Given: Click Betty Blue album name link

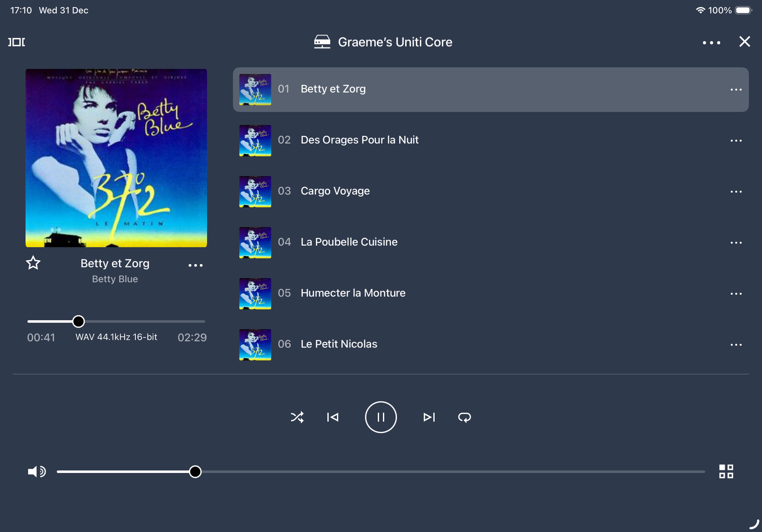Looking at the screenshot, I should (115, 279).
